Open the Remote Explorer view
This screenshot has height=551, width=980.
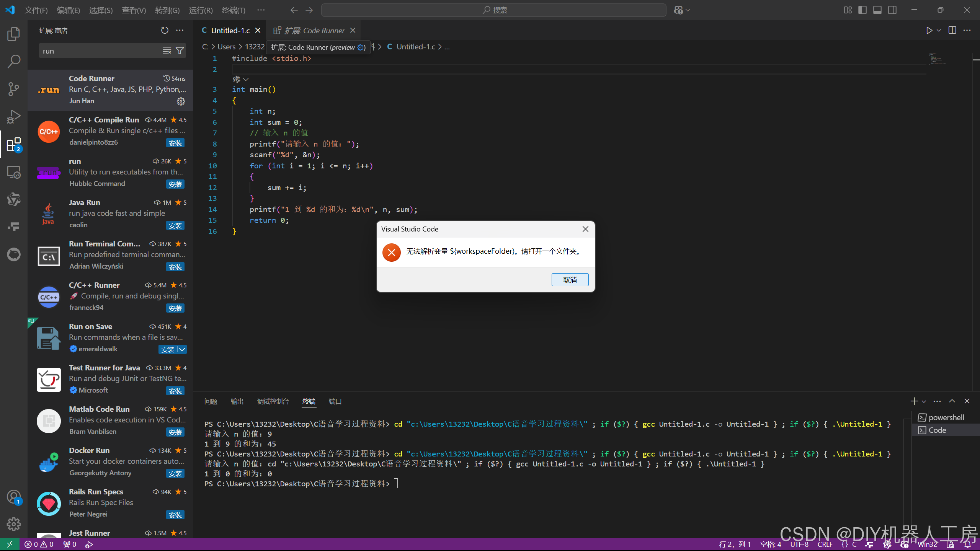pos(13,172)
